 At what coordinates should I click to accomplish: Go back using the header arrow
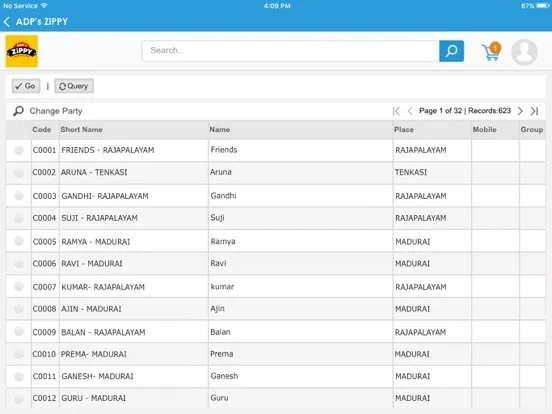tap(7, 22)
